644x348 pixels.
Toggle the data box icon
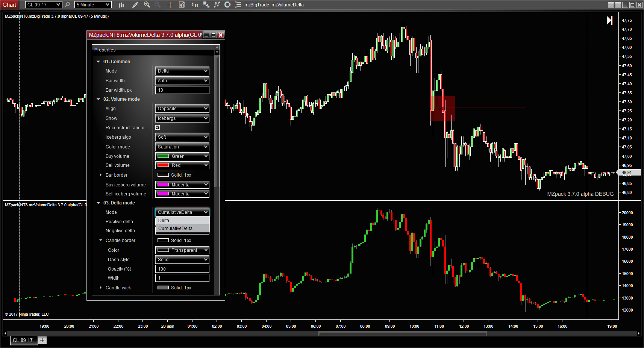pos(182,5)
